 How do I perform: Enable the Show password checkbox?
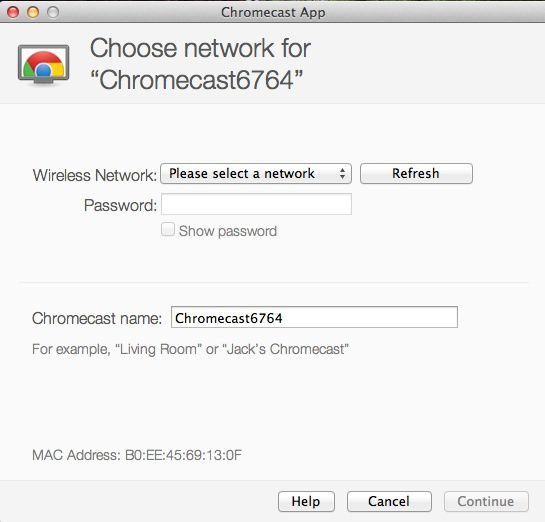pos(168,230)
